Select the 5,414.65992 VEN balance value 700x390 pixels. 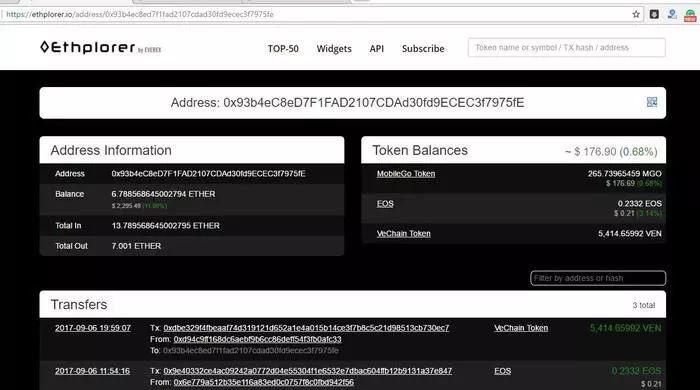630,233
